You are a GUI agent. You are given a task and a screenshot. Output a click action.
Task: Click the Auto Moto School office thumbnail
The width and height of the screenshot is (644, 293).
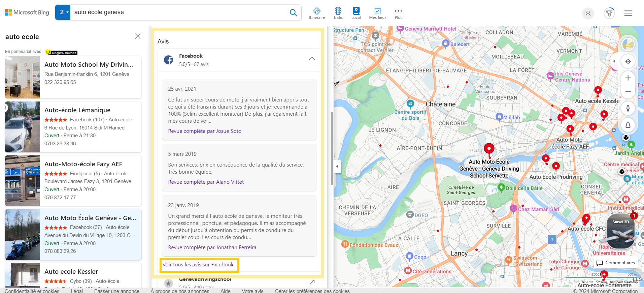tap(23, 77)
